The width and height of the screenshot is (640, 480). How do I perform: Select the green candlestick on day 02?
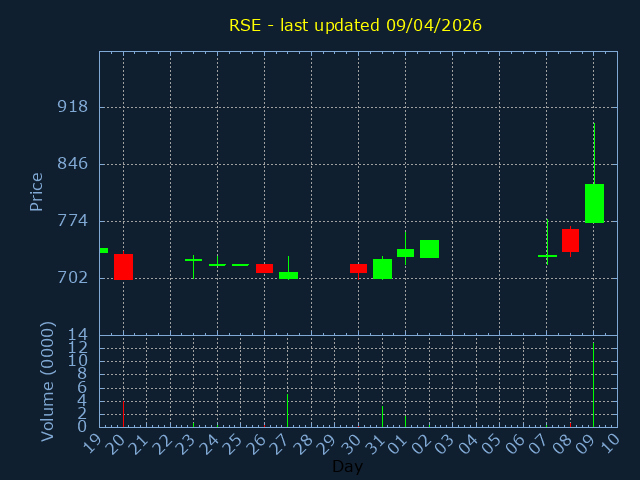(429, 249)
